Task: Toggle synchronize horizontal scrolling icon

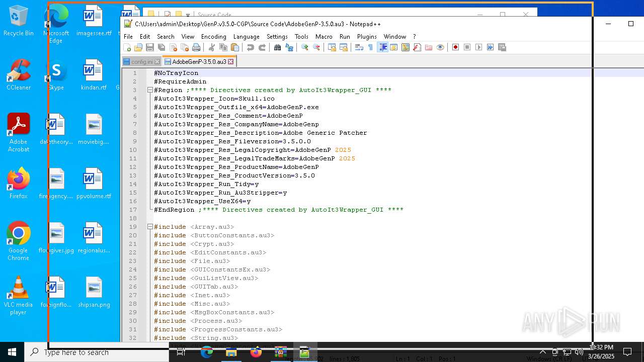Action: tap(344, 47)
